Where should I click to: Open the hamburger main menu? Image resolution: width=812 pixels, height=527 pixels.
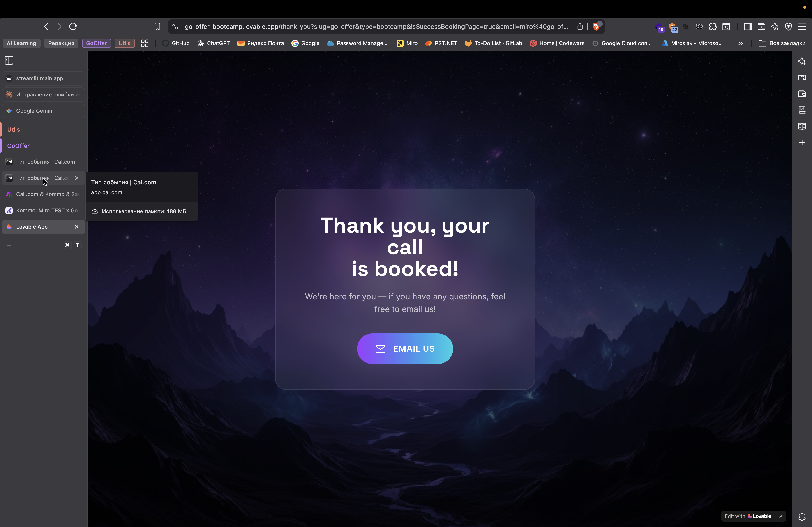[802, 27]
